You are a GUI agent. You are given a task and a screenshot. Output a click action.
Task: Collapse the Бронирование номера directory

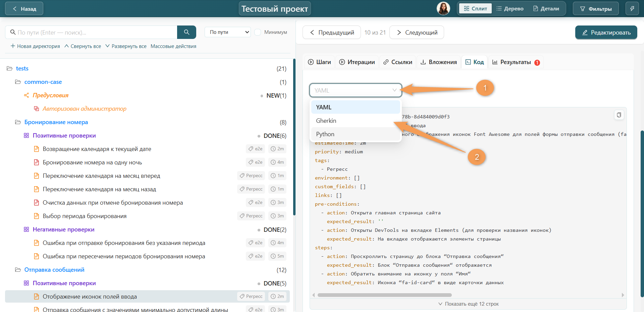tap(18, 122)
